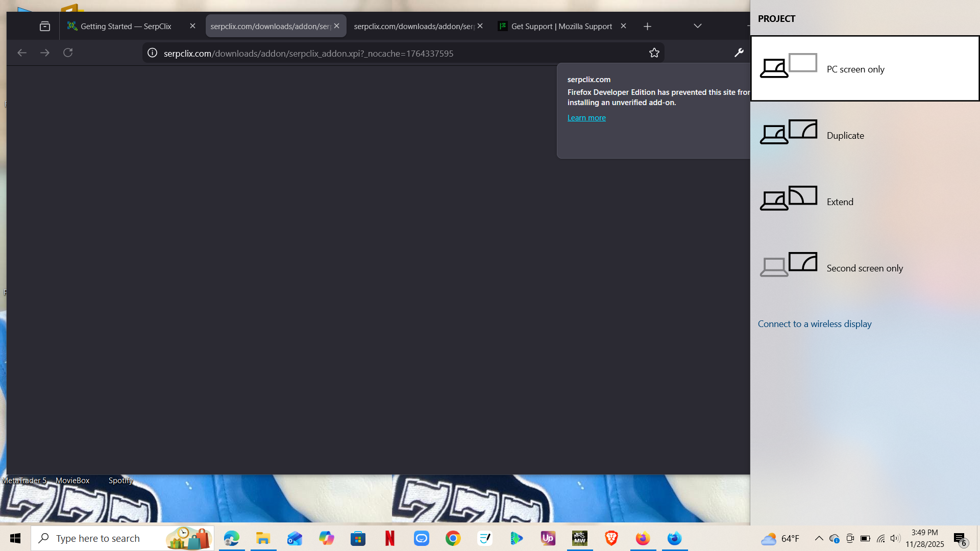Open the developer tools wrench icon
The width and height of the screenshot is (980, 551).
pos(739,53)
